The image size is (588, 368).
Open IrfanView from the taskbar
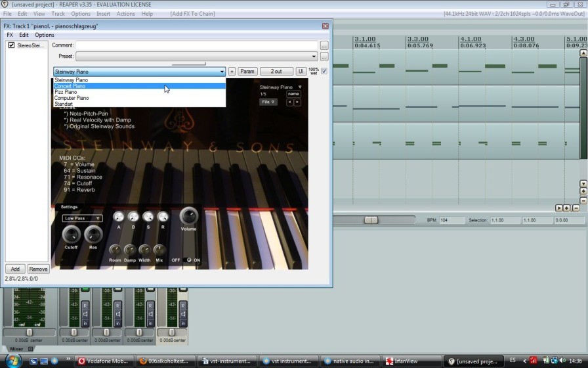click(x=413, y=361)
